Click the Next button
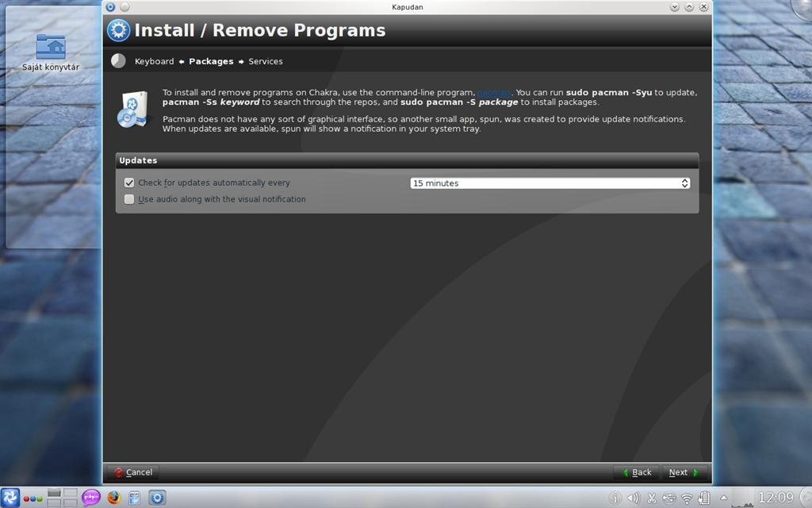812x508 pixels. (x=684, y=472)
